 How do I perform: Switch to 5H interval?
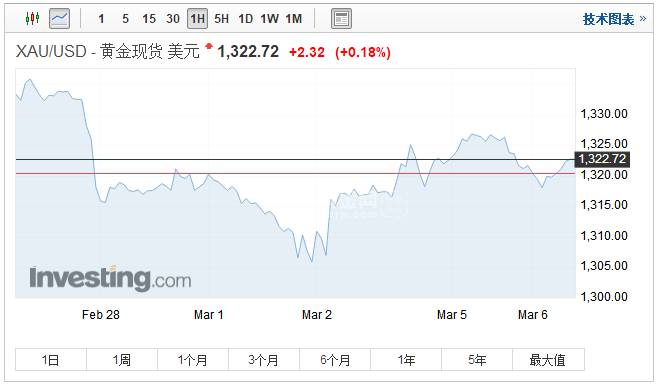pyautogui.click(x=221, y=19)
